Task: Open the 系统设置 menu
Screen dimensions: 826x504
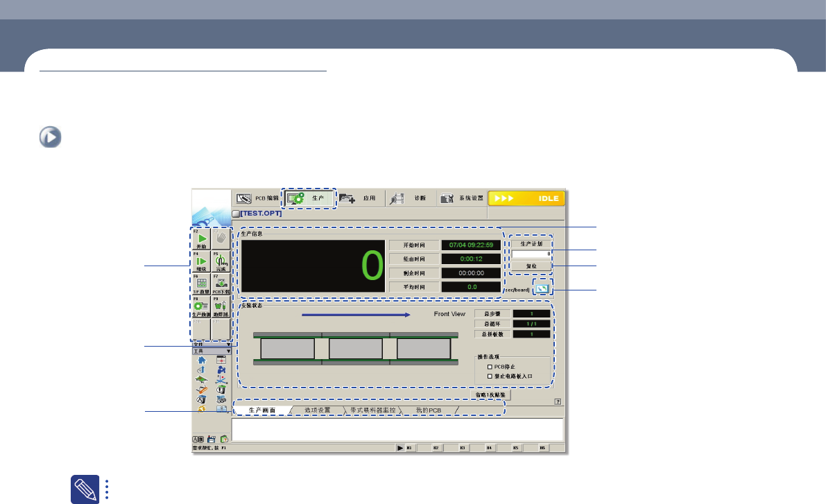Action: tap(462, 198)
